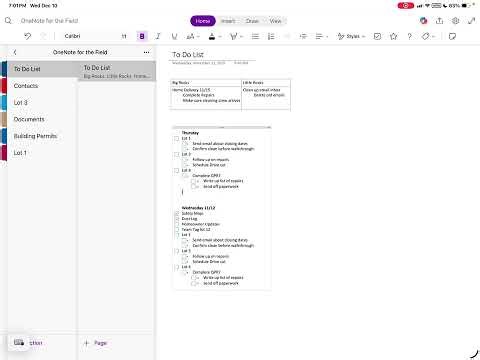Add a new page with + Page
The image size is (480, 360).
(96, 343)
